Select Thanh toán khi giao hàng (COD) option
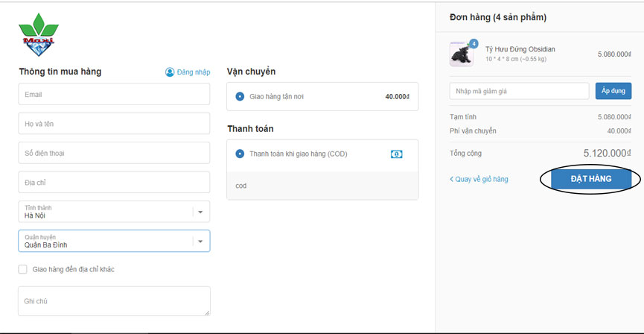Viewport: 644px width, 334px height. pyautogui.click(x=240, y=154)
